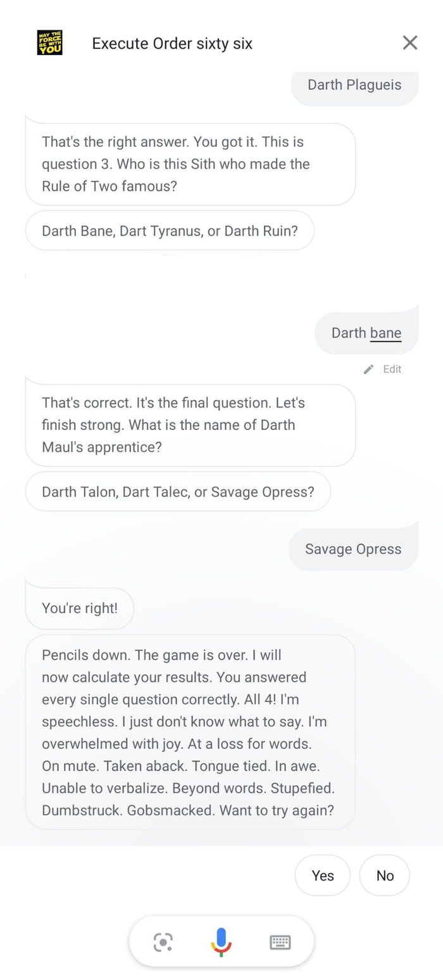Viewport: 443px width, 980px height.
Task: Tap the Savage Opress reply bubble
Action: (353, 549)
